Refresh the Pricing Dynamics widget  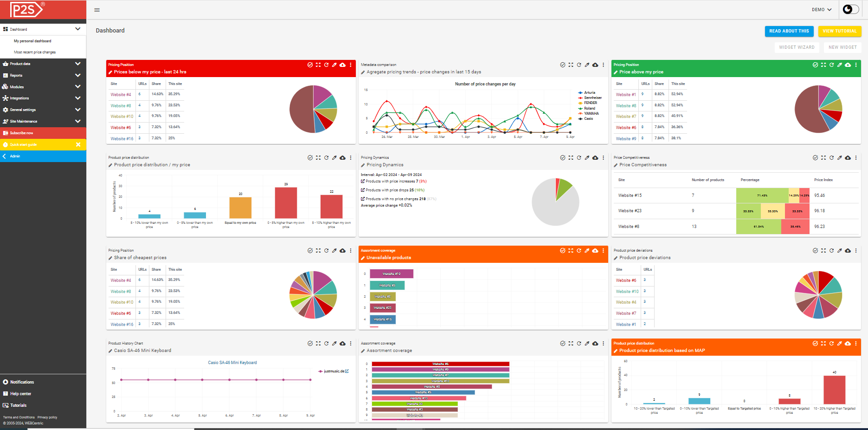pos(579,158)
